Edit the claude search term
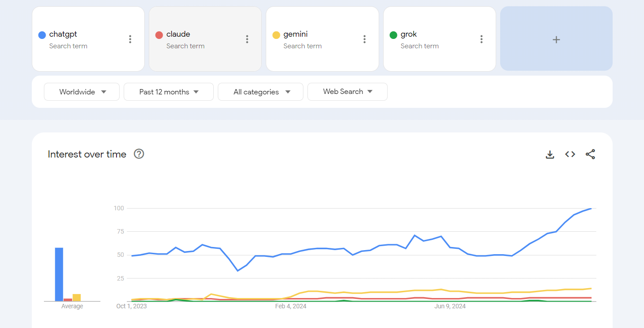 [178, 34]
